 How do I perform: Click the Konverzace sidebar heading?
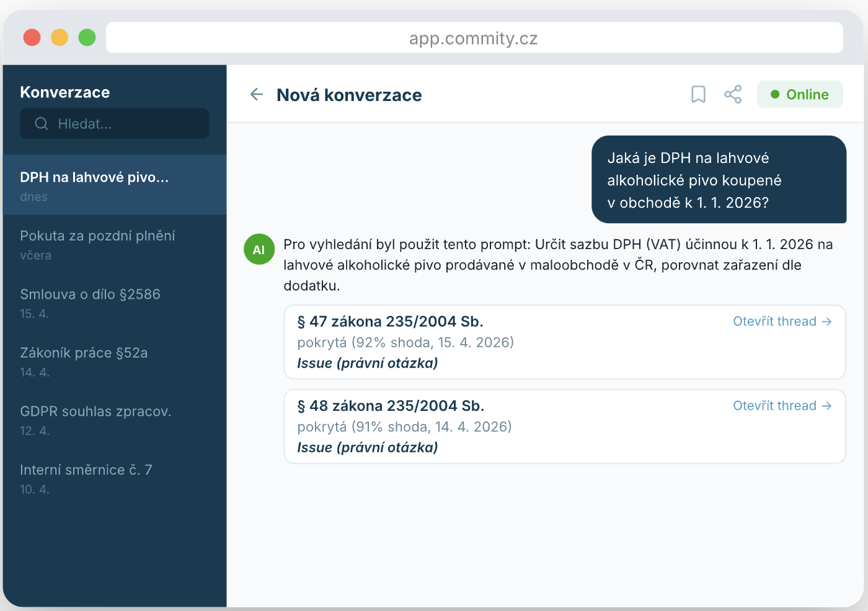pyautogui.click(x=65, y=92)
